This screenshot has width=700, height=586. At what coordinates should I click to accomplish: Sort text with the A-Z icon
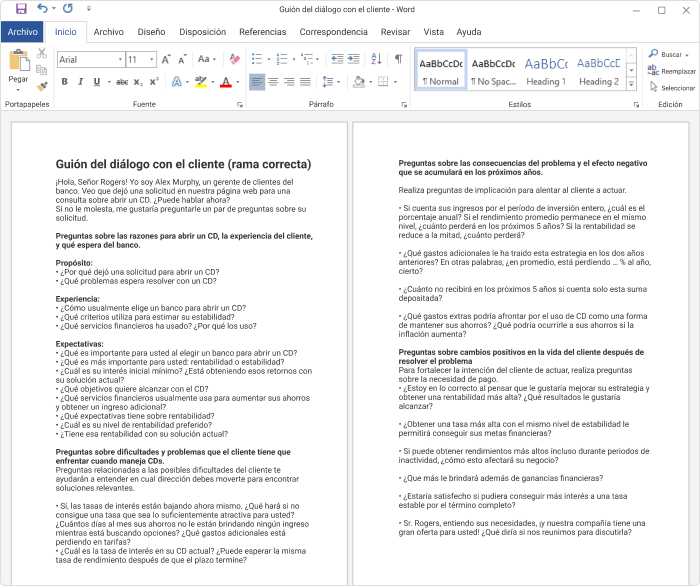[376, 59]
